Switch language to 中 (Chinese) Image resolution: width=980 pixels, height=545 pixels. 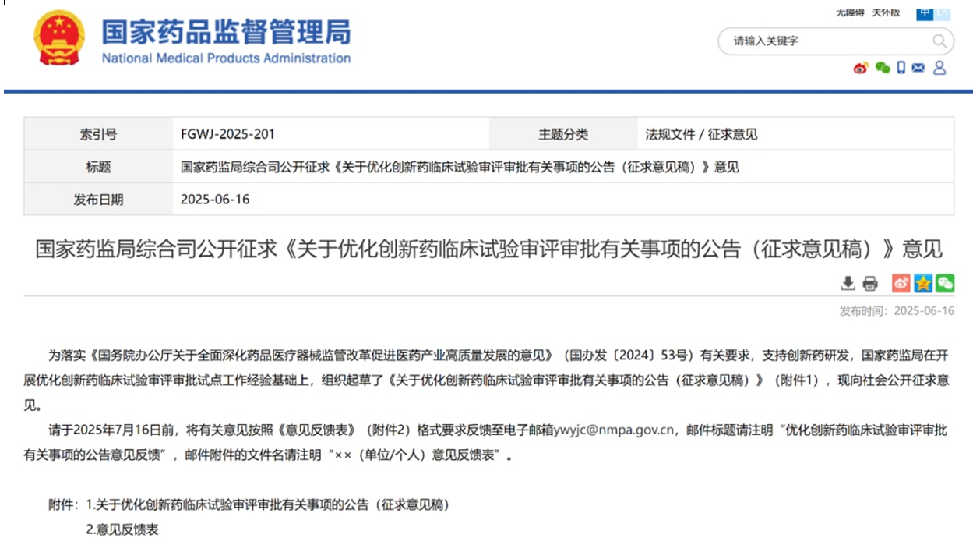[925, 12]
